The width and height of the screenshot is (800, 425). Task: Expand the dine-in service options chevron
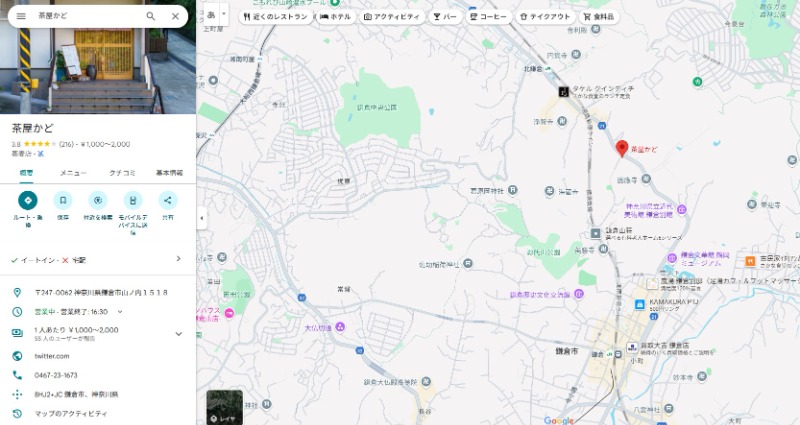coord(179,259)
